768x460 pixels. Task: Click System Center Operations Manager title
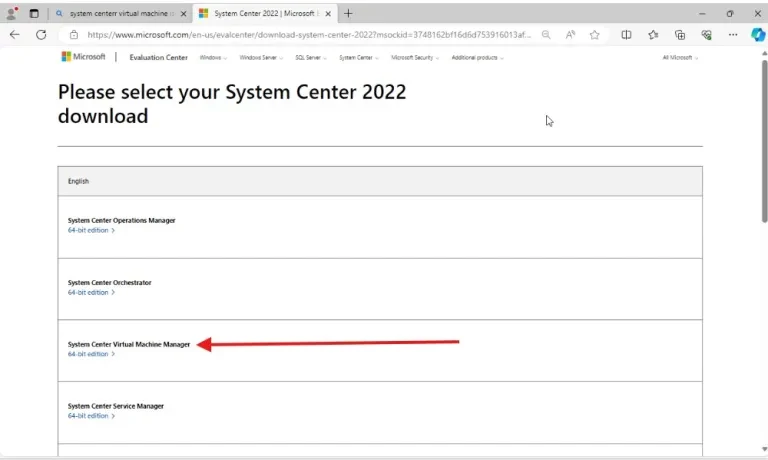(x=121, y=220)
